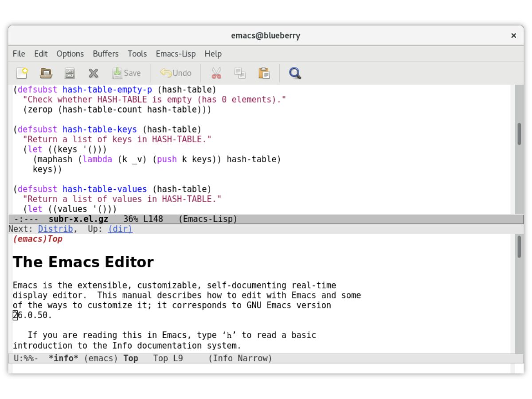
Task: Click the upper window scrollbar thumb
Action: [519, 134]
